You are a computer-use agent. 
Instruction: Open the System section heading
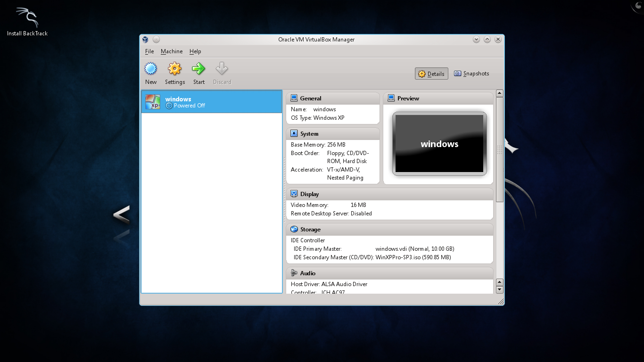pos(309,133)
